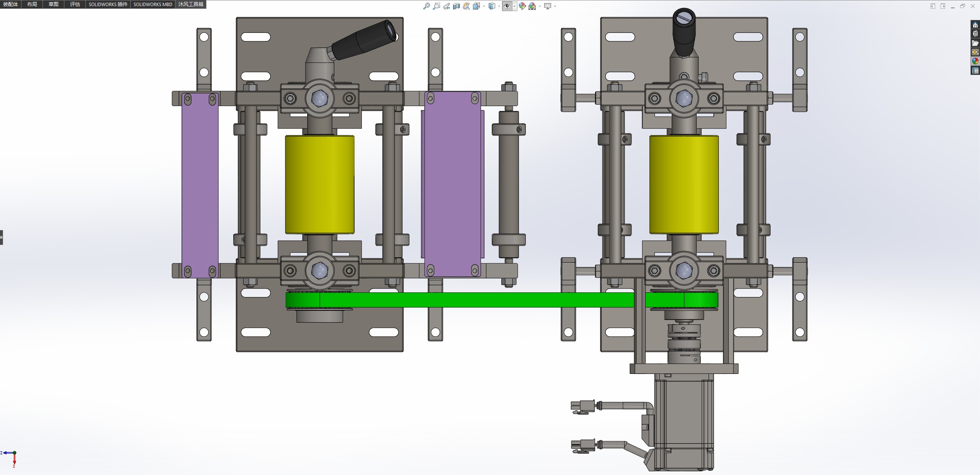
Task: Click the View Orientation cube icon
Action: point(476,6)
